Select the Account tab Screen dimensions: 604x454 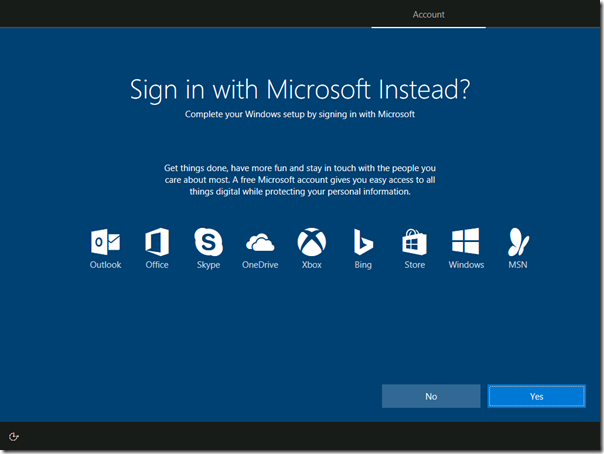[428, 15]
